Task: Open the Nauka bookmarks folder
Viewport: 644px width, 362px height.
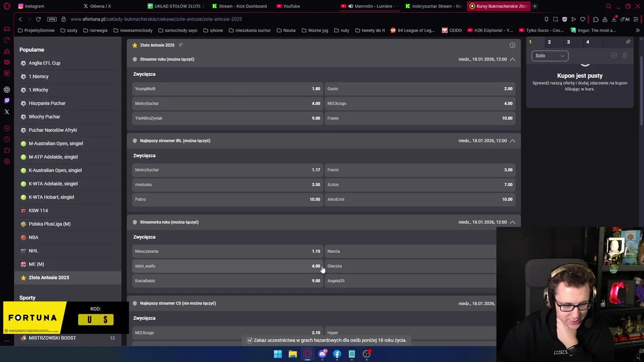Action: click(x=286, y=30)
